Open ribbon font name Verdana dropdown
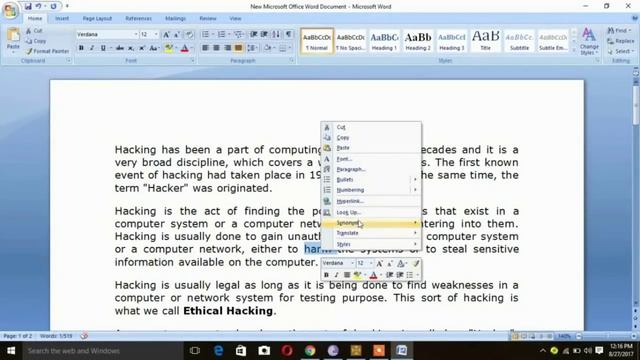Screen dimensions: 640x360 click(136, 35)
